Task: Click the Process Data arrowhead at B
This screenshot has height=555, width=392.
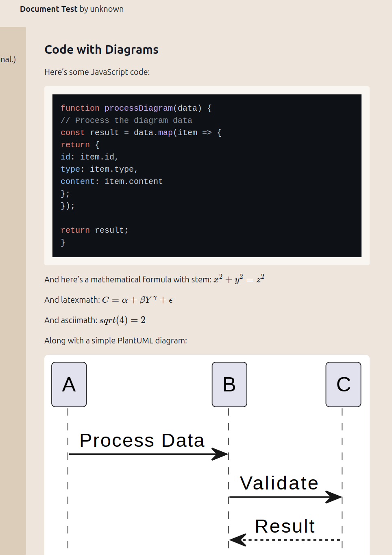Action: [220, 454]
